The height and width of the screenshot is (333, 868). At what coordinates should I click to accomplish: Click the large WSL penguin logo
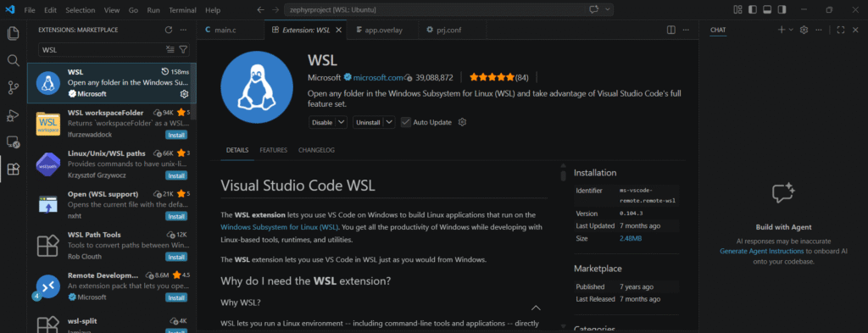point(256,88)
